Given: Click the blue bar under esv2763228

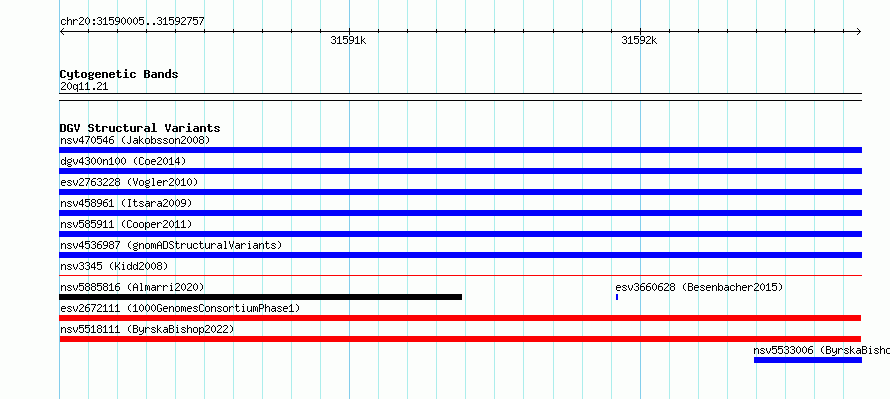Looking at the screenshot, I should pyautogui.click(x=460, y=192).
